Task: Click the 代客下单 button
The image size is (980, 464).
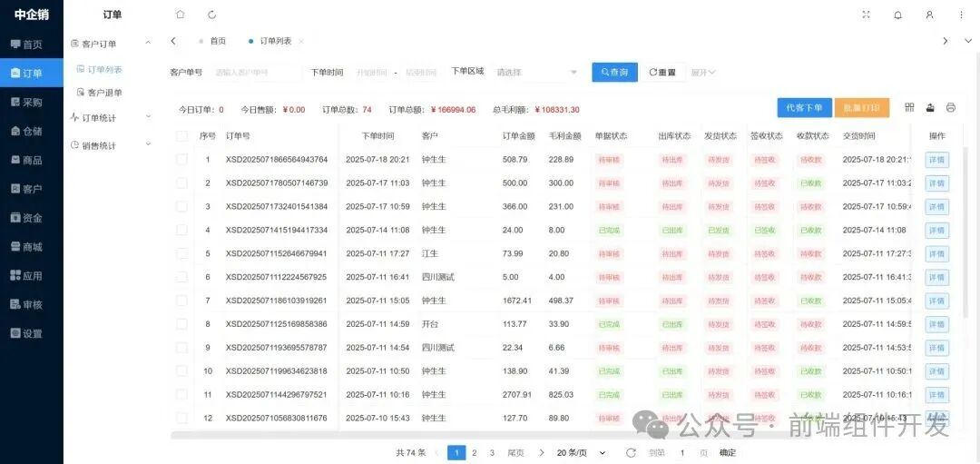Action: coord(804,107)
